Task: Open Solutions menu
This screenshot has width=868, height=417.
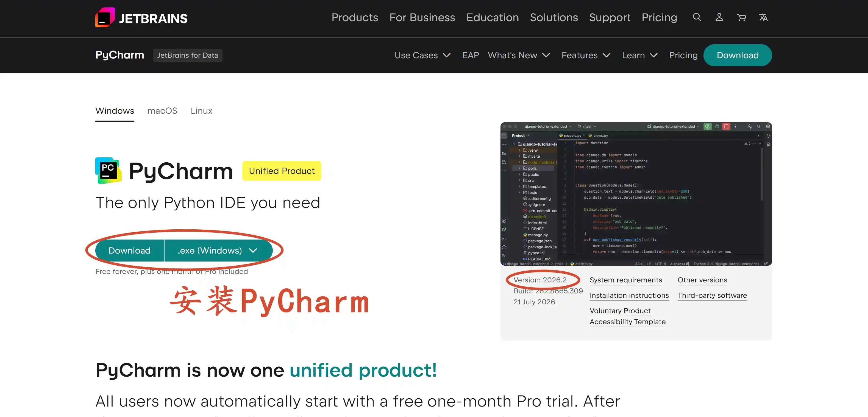Action: point(553,18)
